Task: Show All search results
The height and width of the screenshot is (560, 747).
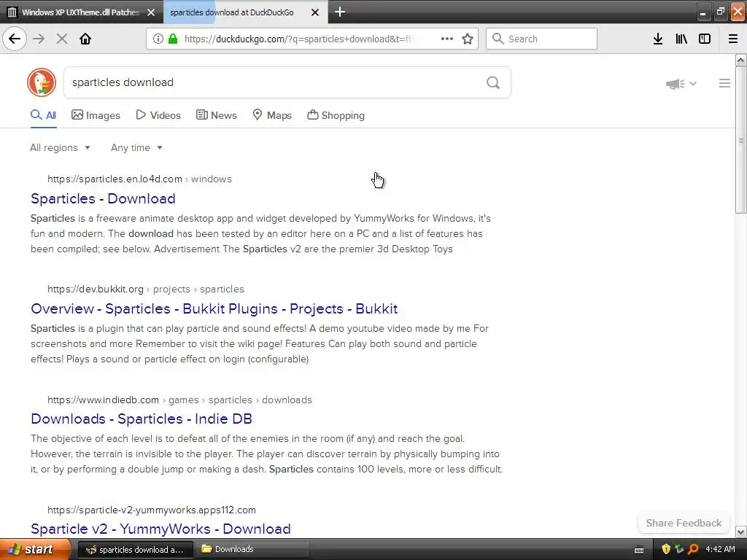Action: coord(43,115)
